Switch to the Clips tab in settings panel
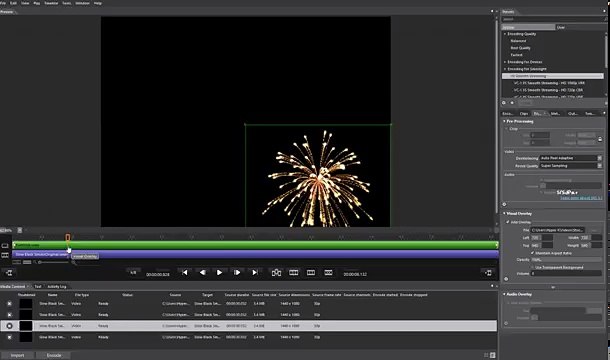This screenshot has width=610, height=360. pyautogui.click(x=524, y=114)
